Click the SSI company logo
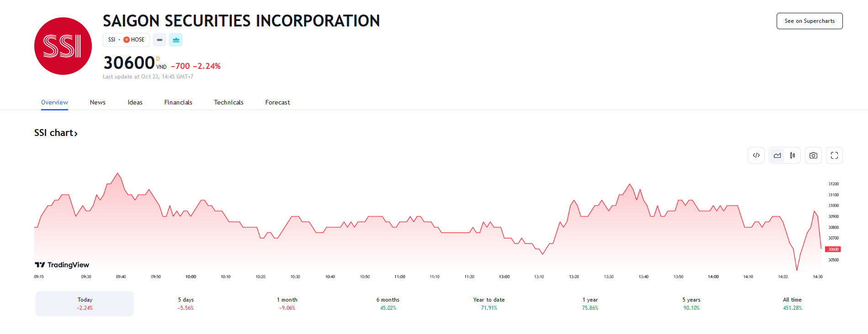 pos(63,46)
